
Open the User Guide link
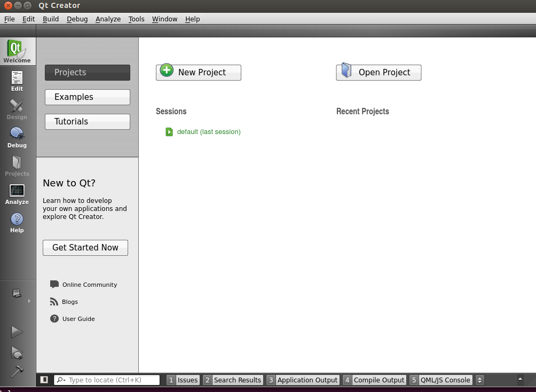78,319
